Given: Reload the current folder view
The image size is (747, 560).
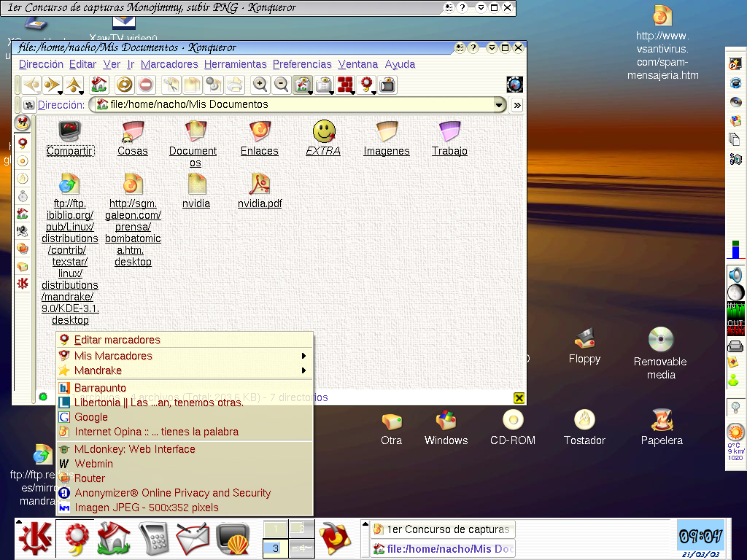Looking at the screenshot, I should pyautogui.click(x=124, y=85).
